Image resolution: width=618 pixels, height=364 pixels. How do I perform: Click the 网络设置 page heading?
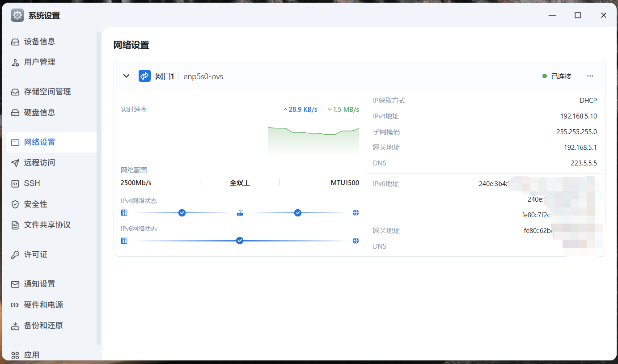[x=131, y=45]
